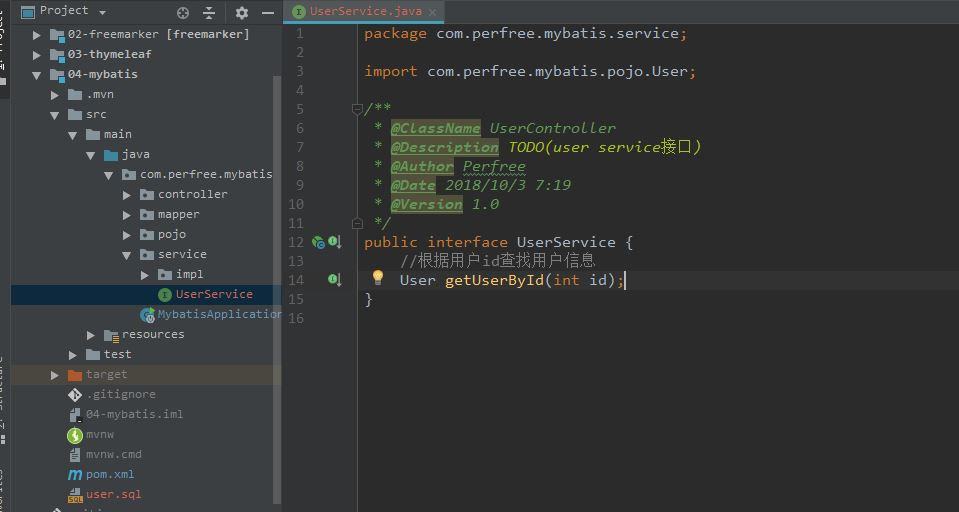Expand the test folder

73,355
